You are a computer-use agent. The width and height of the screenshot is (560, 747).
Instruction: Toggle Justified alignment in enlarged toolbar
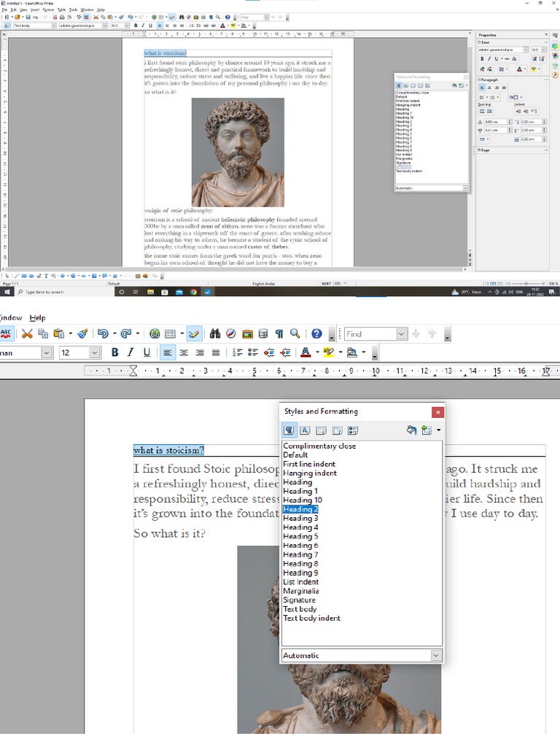pos(216,352)
